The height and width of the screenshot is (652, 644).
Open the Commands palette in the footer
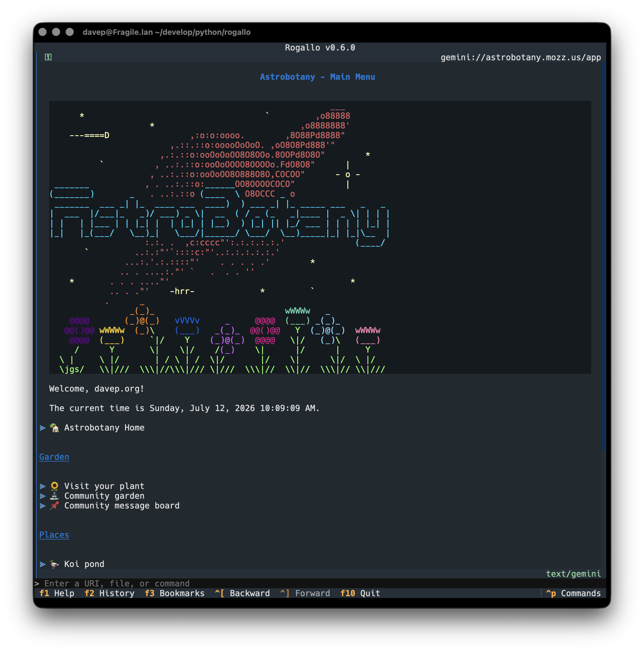pos(573,593)
